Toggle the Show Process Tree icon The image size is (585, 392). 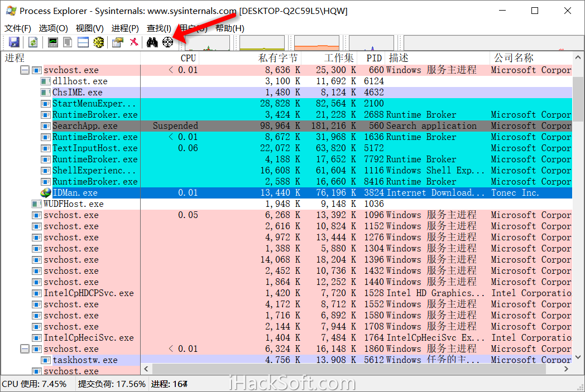[x=68, y=42]
